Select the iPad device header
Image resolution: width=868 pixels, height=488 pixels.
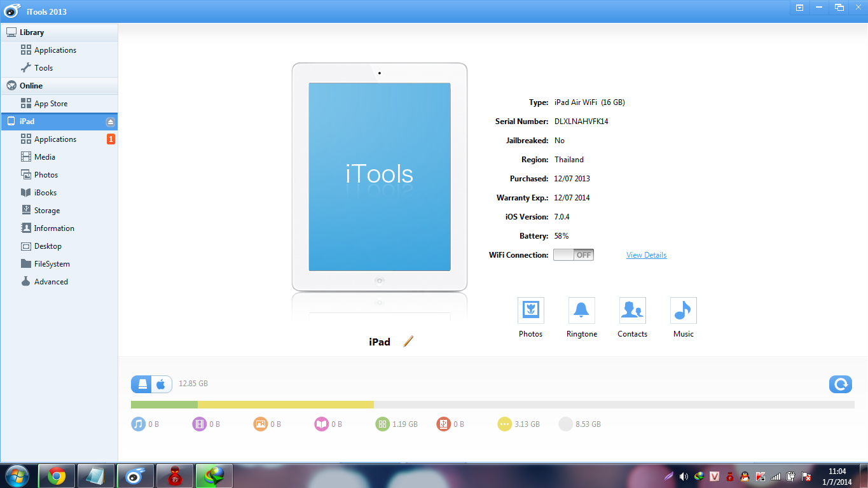(59, 121)
